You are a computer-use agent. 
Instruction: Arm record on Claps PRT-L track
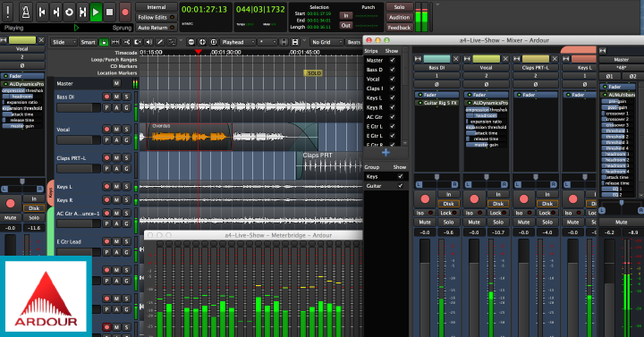(x=106, y=158)
